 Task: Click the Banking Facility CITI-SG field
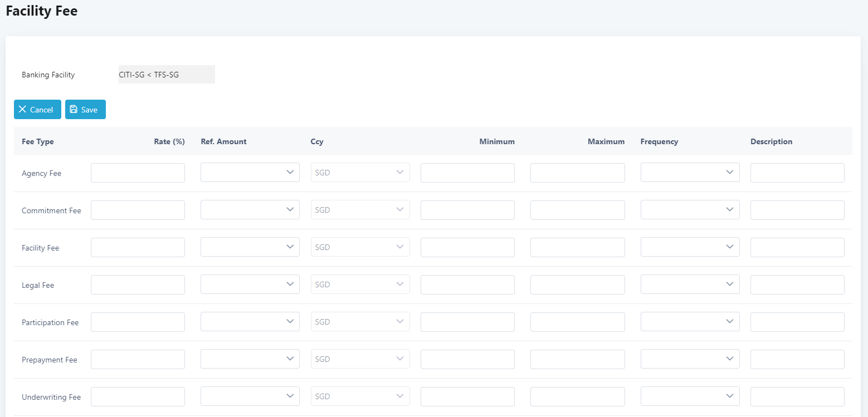point(167,75)
